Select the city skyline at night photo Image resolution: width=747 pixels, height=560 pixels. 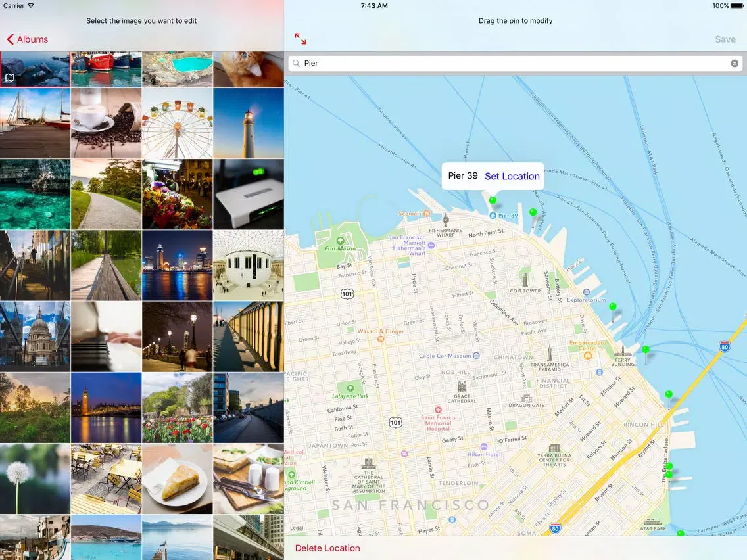[178, 266]
